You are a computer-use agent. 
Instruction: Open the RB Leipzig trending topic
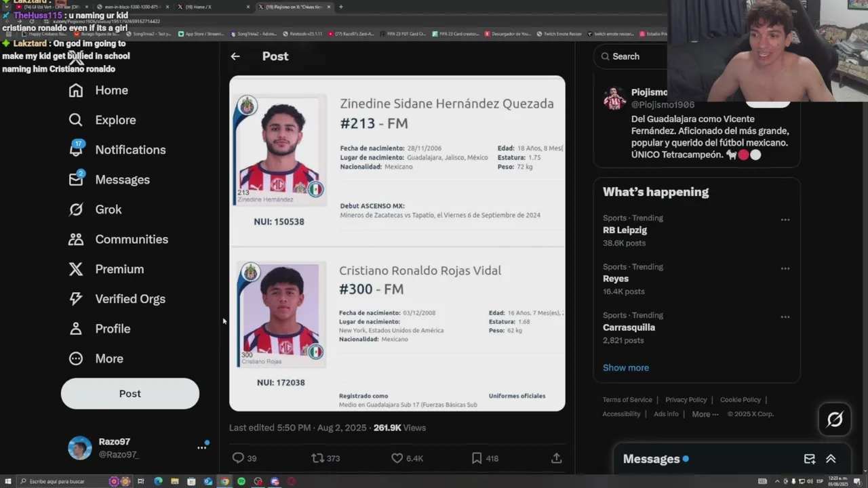(625, 230)
